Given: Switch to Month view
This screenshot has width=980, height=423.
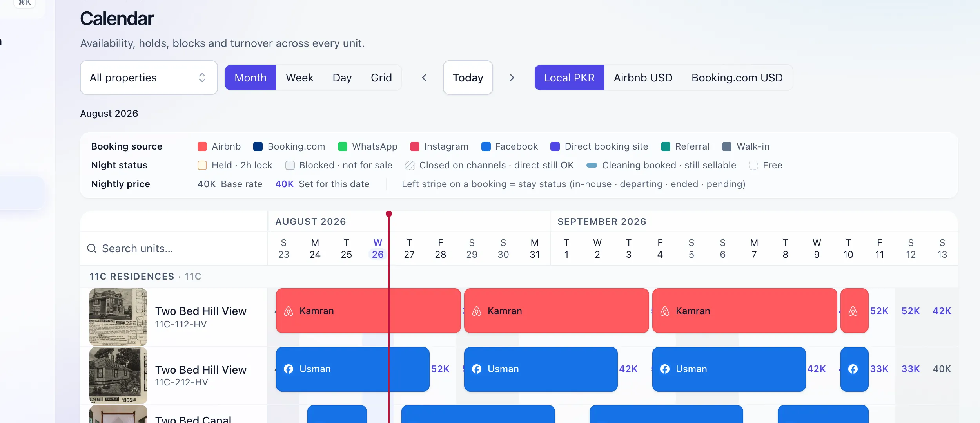Looking at the screenshot, I should click(250, 78).
